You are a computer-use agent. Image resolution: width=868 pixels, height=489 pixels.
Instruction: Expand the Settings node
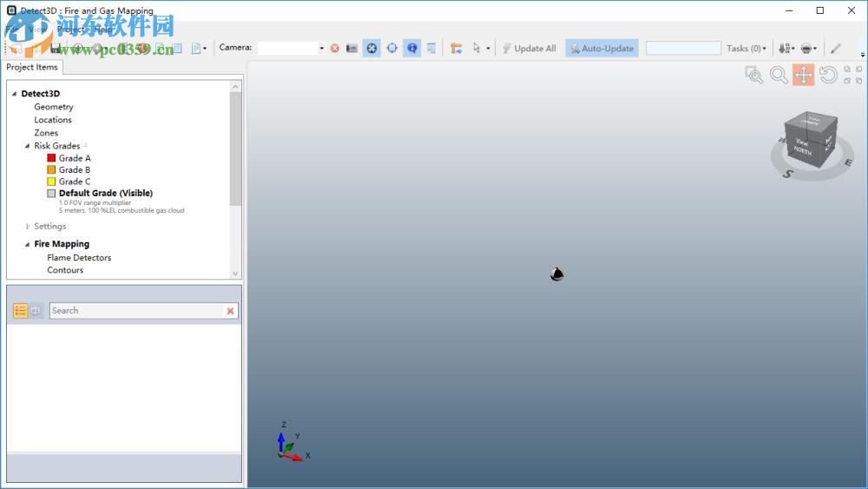point(27,227)
